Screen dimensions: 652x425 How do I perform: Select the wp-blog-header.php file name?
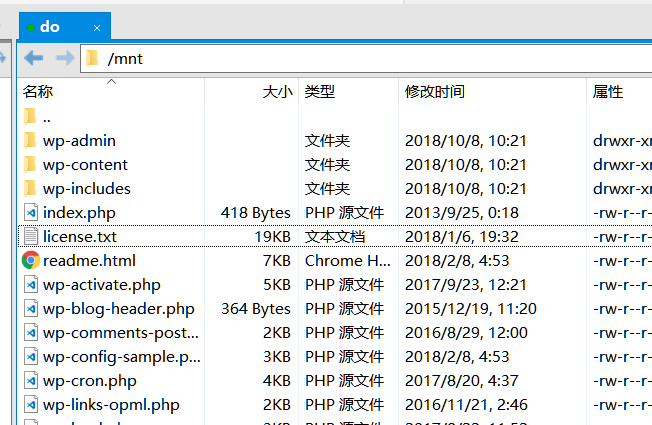(119, 309)
